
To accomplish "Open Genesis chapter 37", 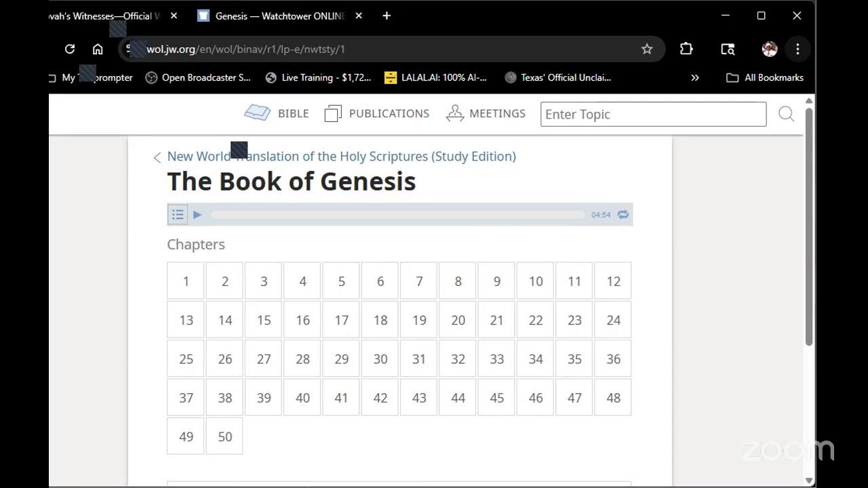I will click(x=186, y=398).
